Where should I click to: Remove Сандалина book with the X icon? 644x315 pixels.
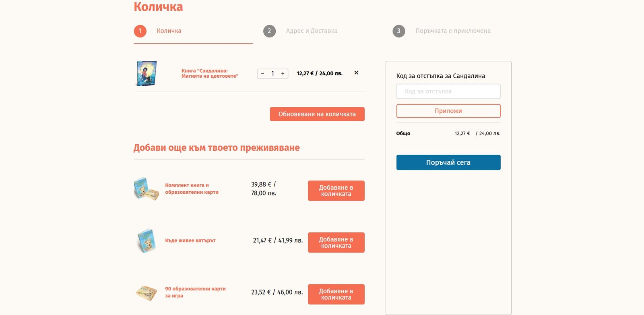[x=356, y=73]
